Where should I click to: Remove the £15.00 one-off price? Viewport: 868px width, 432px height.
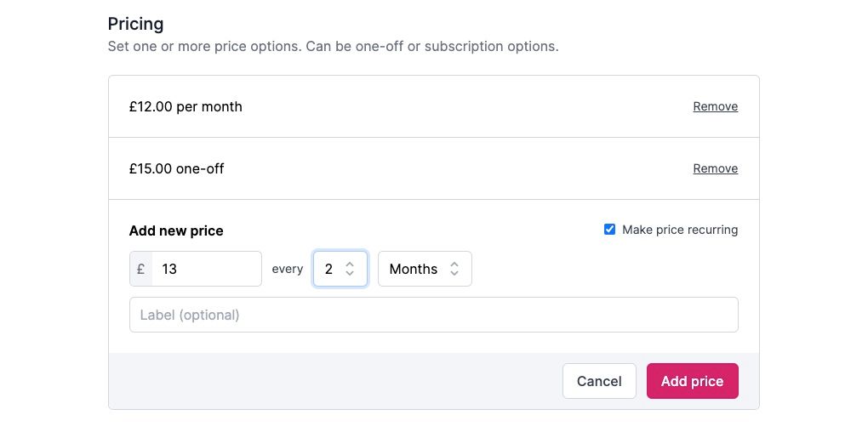[x=715, y=168]
